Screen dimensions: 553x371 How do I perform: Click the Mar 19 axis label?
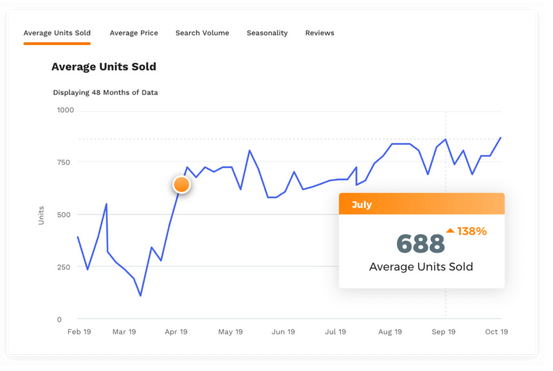point(124,332)
